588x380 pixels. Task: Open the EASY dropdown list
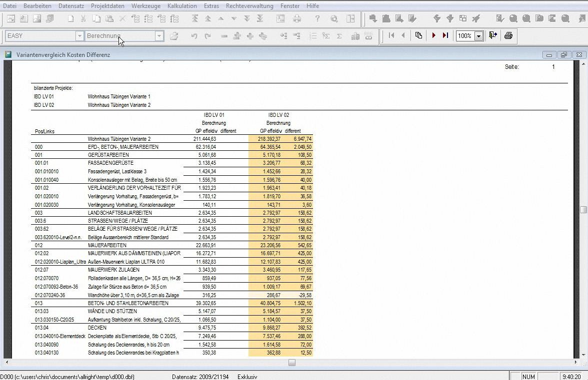coord(79,36)
